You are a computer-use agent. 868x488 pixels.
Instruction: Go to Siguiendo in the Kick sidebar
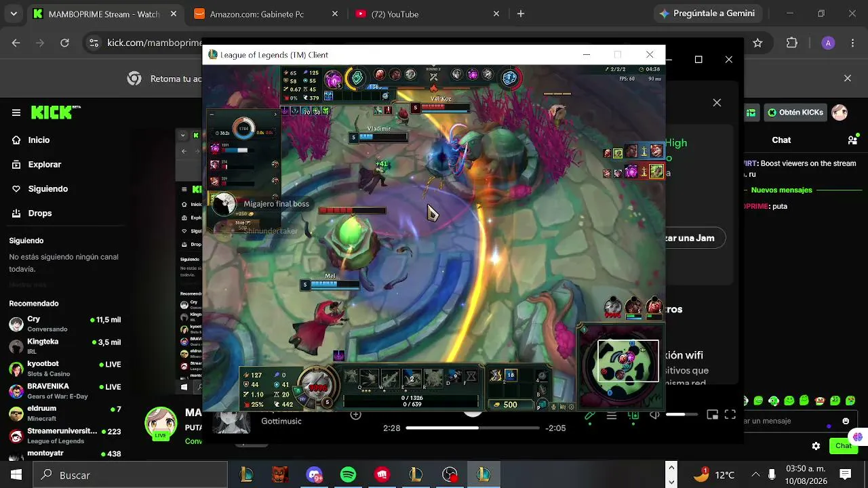[x=47, y=188]
